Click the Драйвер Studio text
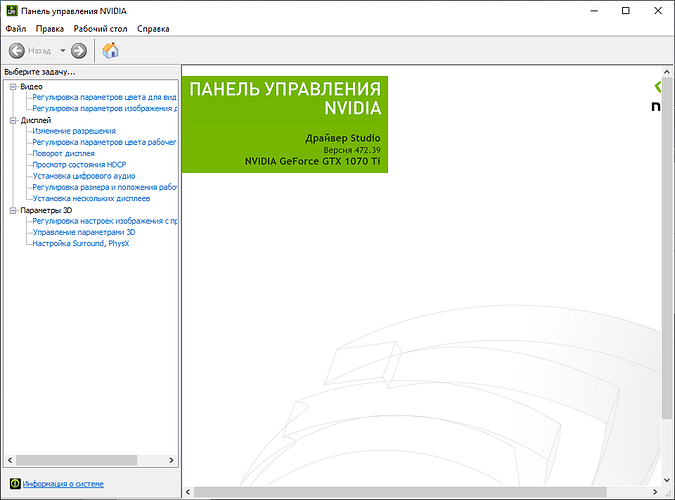675x500 pixels. [x=343, y=138]
